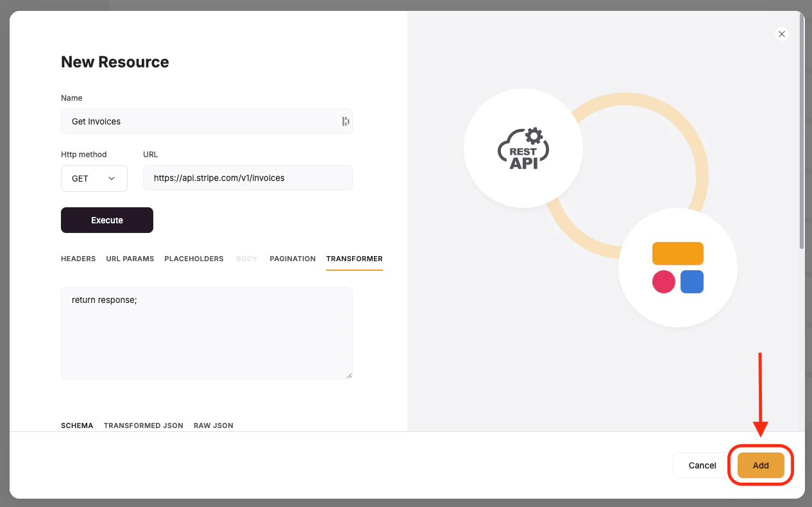Cancel the new resource creation
The image size is (812, 507).
[702, 465]
